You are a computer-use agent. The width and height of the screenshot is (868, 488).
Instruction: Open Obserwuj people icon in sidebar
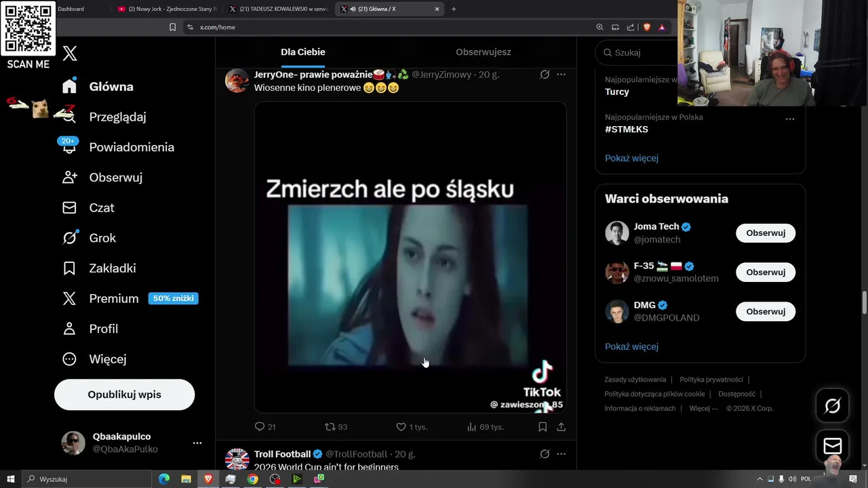(x=69, y=177)
